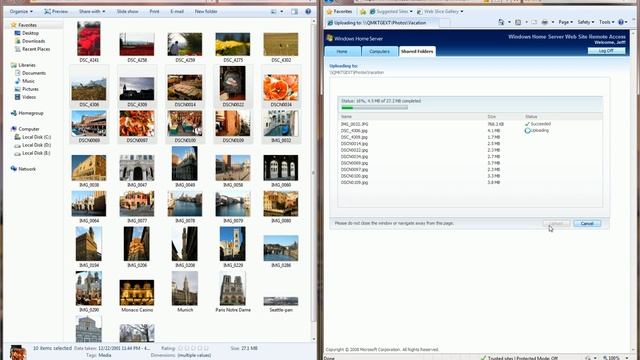Click the Windows Home Server logo

(330, 38)
